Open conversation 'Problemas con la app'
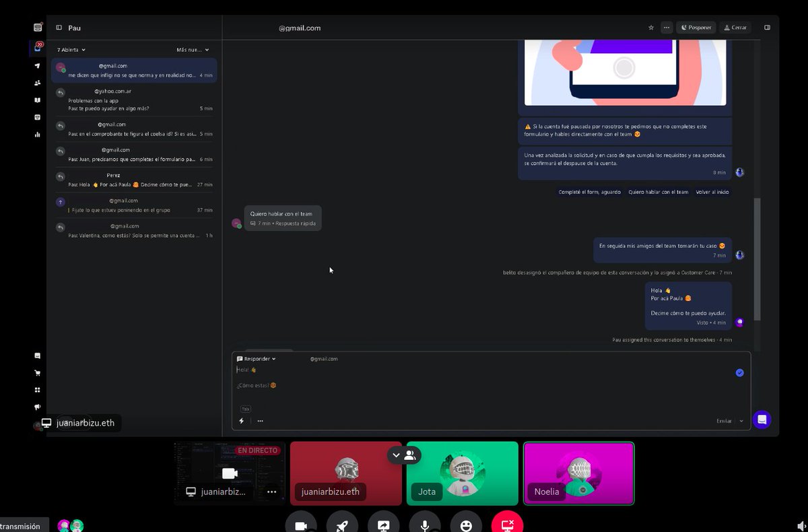Image resolution: width=808 pixels, height=532 pixels. pos(134,100)
